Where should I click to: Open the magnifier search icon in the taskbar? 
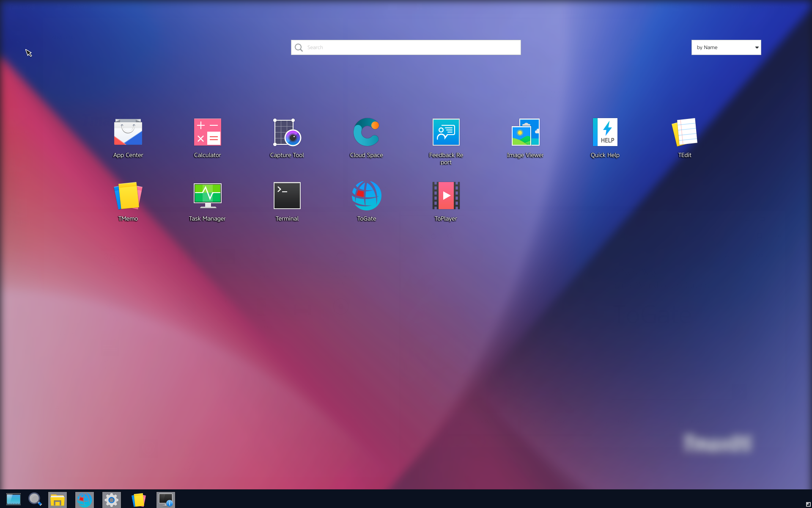tap(35, 500)
